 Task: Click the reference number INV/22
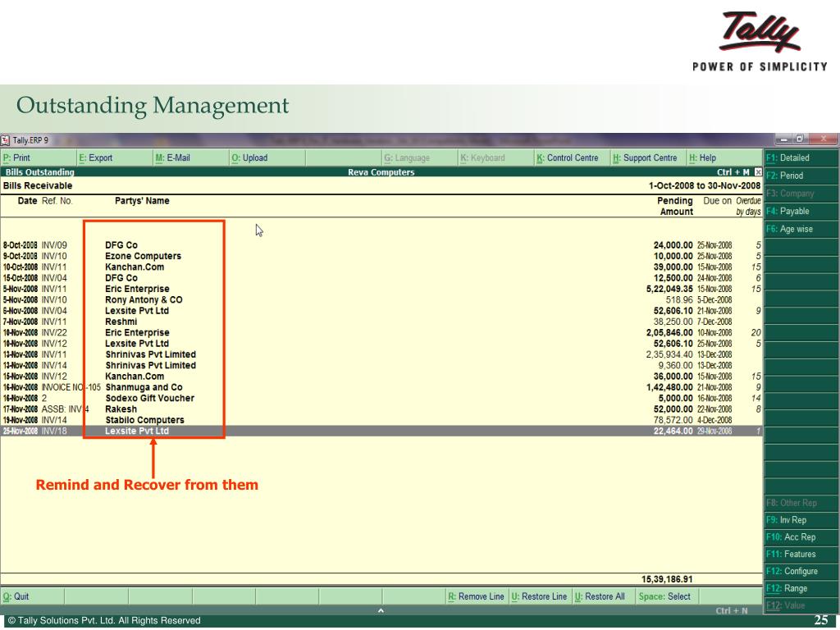pyautogui.click(x=54, y=333)
